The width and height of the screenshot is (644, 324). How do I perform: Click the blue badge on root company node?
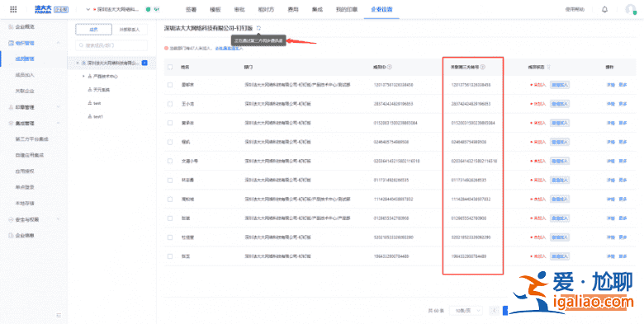pyautogui.click(x=144, y=63)
